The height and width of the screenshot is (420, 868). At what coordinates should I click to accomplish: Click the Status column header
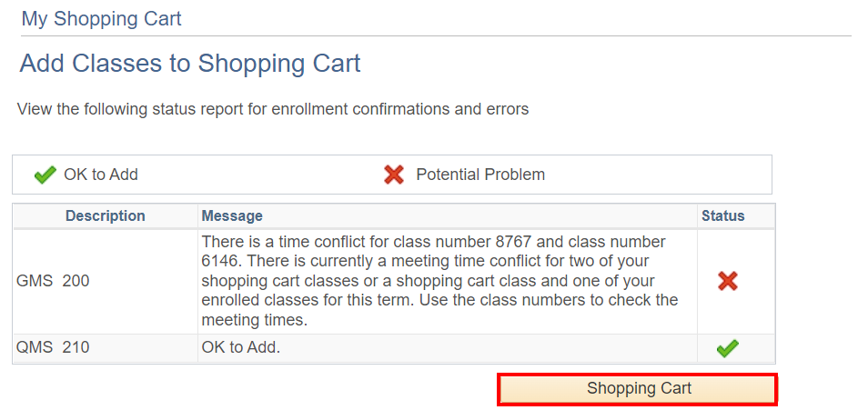(x=722, y=216)
